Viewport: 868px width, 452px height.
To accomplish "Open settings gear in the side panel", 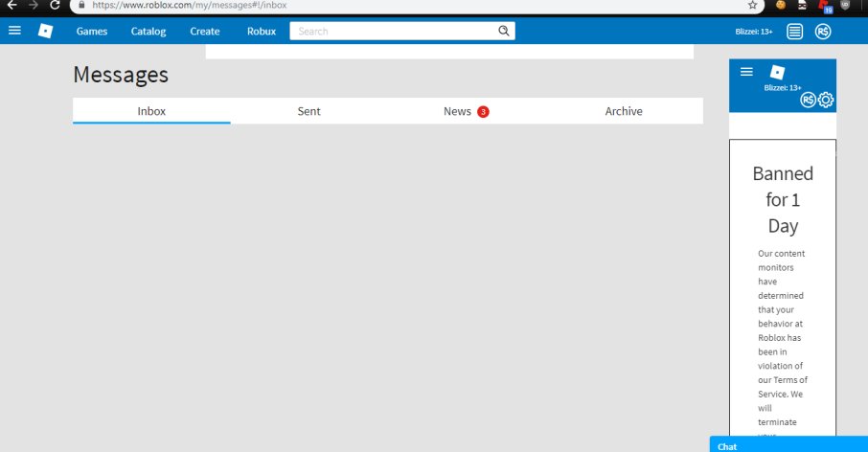I will click(x=826, y=101).
